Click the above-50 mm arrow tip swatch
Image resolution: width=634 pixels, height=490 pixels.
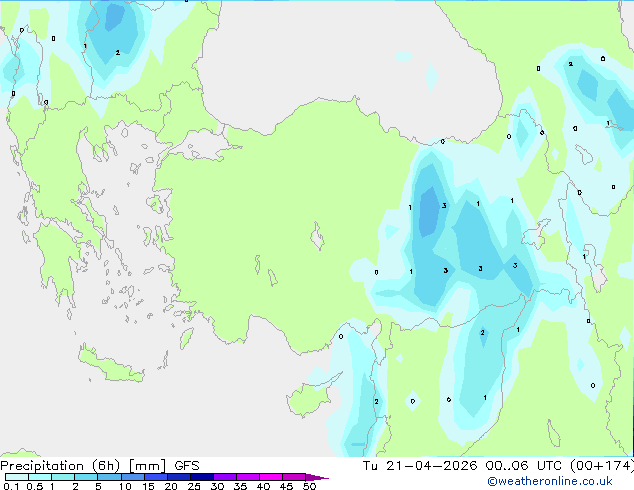point(317,478)
